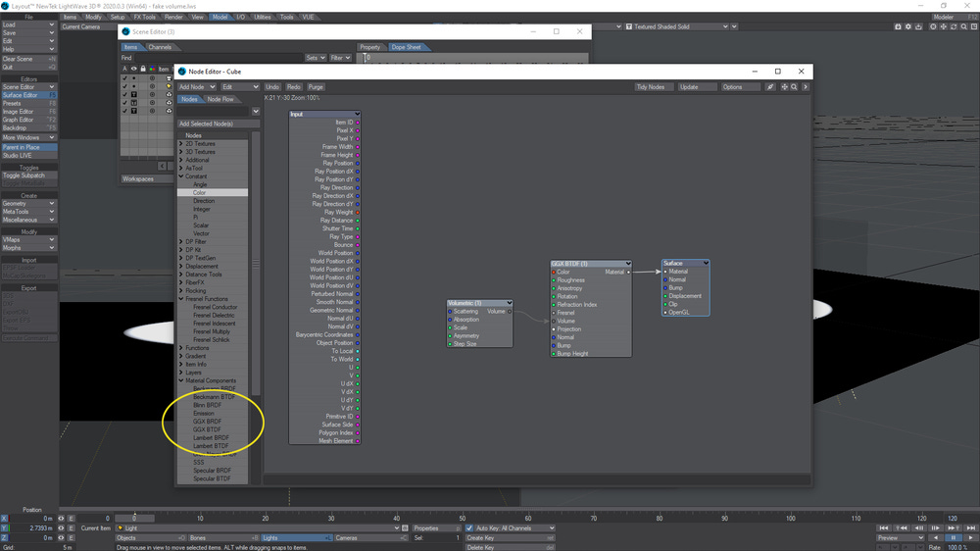Viewport: 980px width, 551px height.
Task: Toggle the Studio LIVE button
Action: tap(28, 156)
